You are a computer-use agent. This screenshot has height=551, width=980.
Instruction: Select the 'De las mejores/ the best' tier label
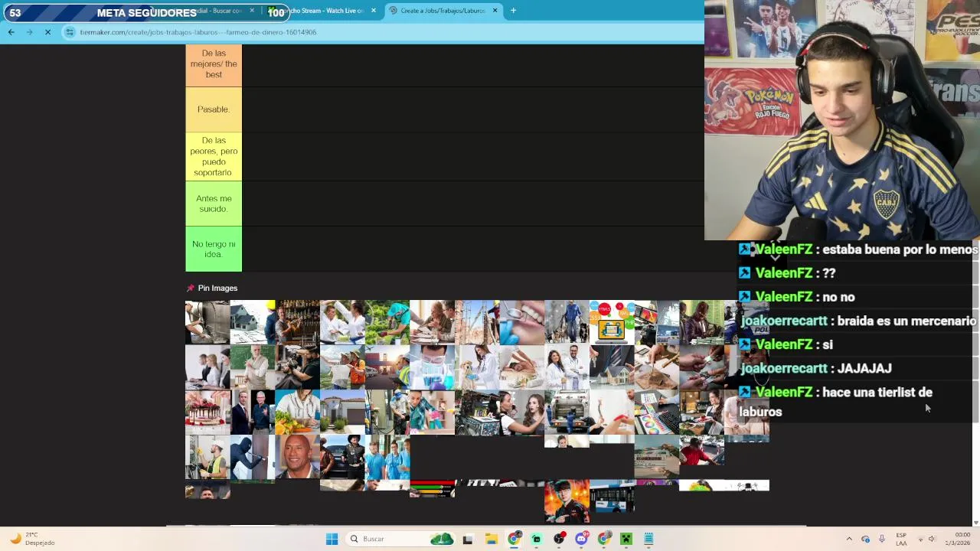[x=214, y=65]
